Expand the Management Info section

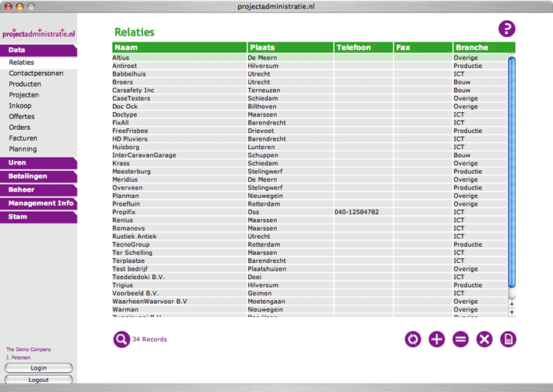[x=39, y=203]
